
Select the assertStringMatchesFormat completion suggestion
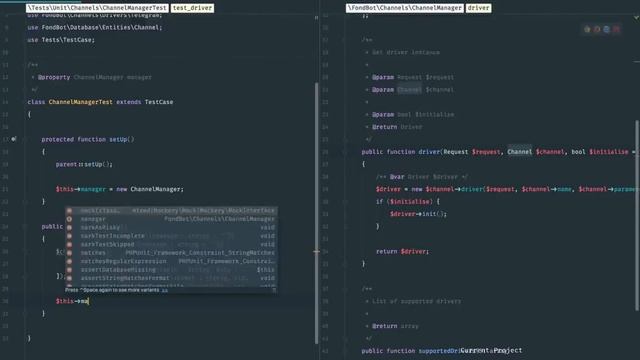[171, 278]
